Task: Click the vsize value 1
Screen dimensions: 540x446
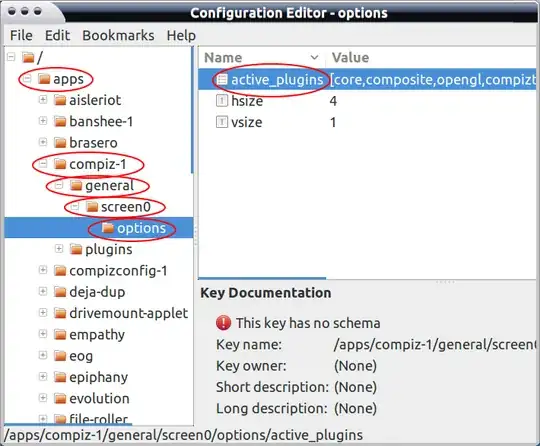Action: point(333,122)
